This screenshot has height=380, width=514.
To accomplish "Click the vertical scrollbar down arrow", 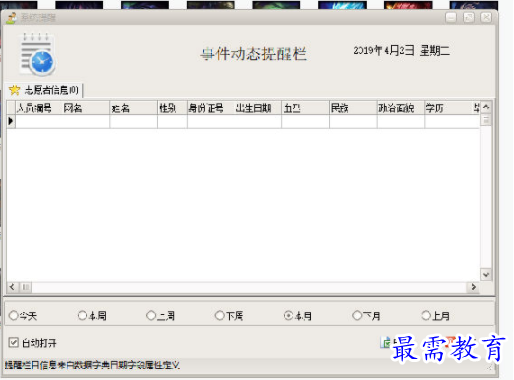I will point(486,275).
